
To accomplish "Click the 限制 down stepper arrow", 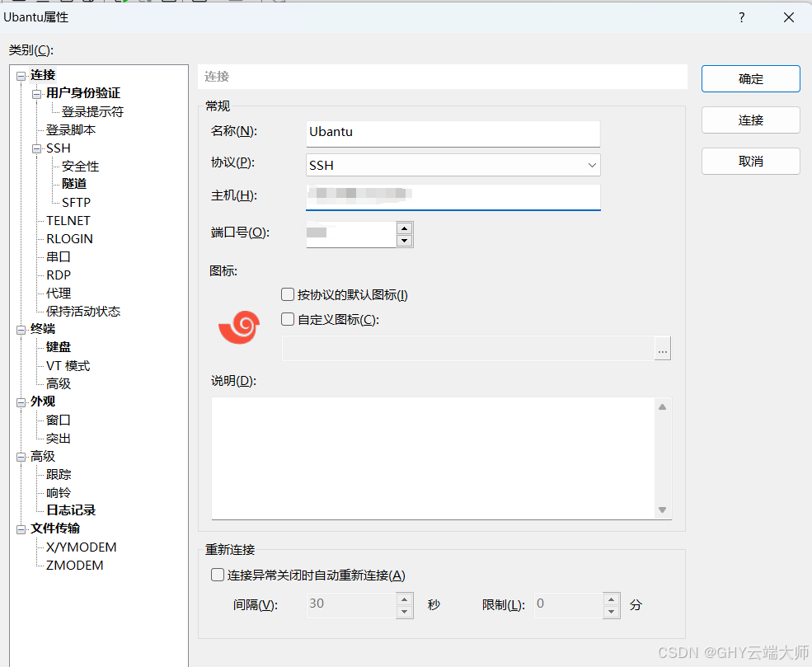I will pyautogui.click(x=612, y=612).
